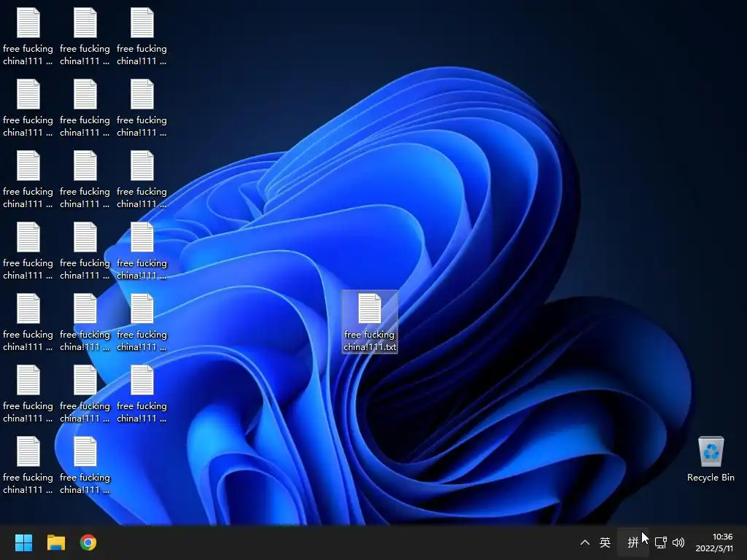Open Google Chrome from the taskbar
Viewport: 747px width, 560px height.
point(88,542)
